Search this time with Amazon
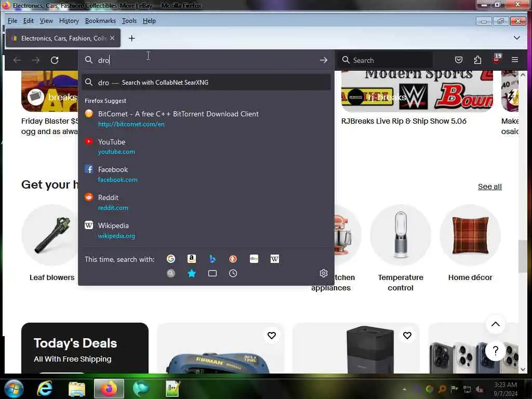 pos(192,259)
